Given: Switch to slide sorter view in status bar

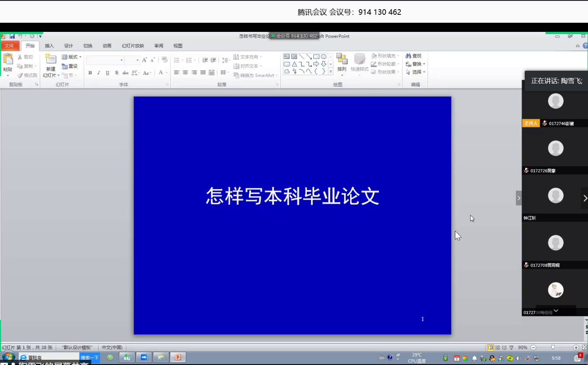Looking at the screenshot, I should 497,348.
